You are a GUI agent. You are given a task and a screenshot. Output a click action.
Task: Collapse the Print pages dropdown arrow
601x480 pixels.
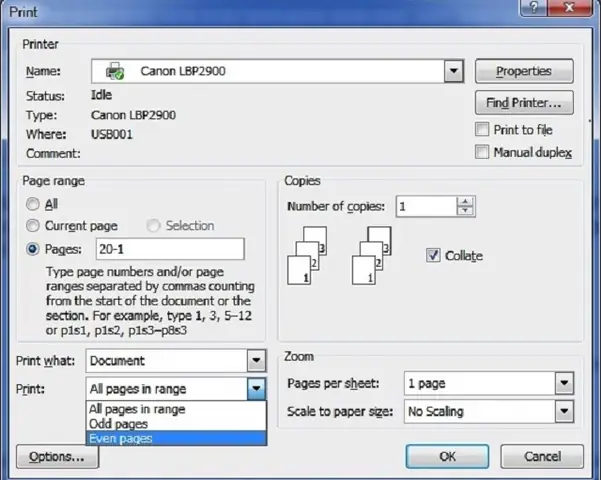pyautogui.click(x=256, y=388)
